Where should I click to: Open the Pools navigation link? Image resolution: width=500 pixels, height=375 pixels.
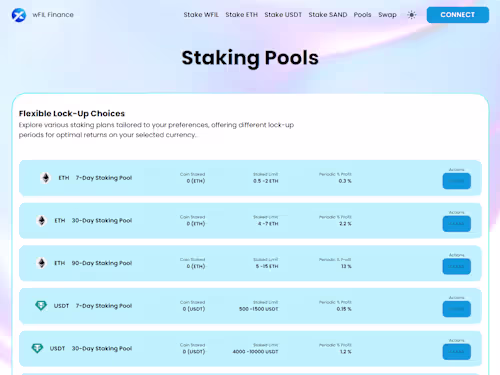pos(362,15)
